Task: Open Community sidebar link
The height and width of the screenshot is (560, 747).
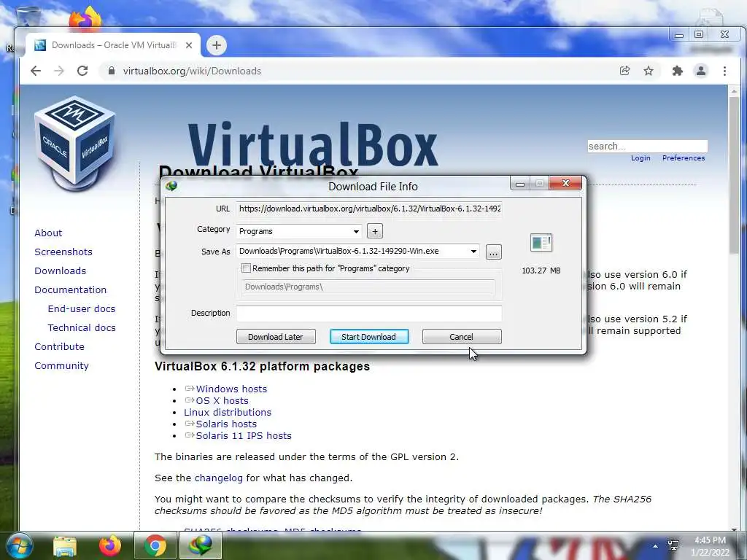Action: [x=61, y=366]
